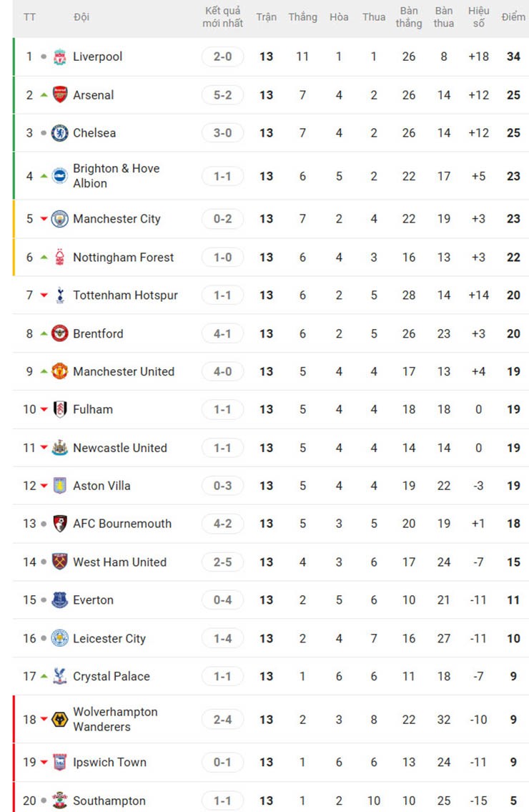
Task: Sort by Hiệu số column header
Action: point(478,16)
